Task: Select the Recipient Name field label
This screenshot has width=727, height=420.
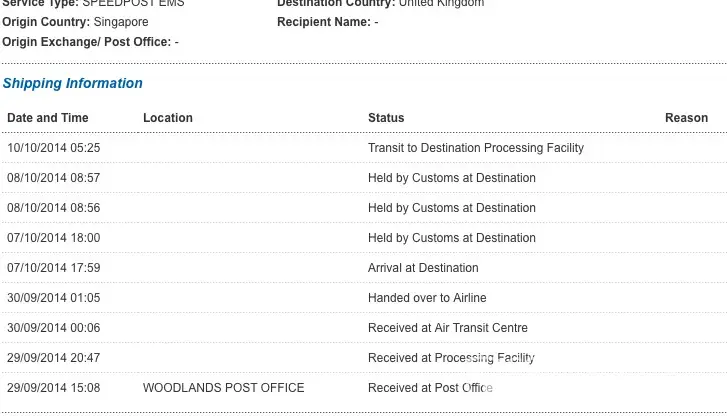Action: click(323, 22)
